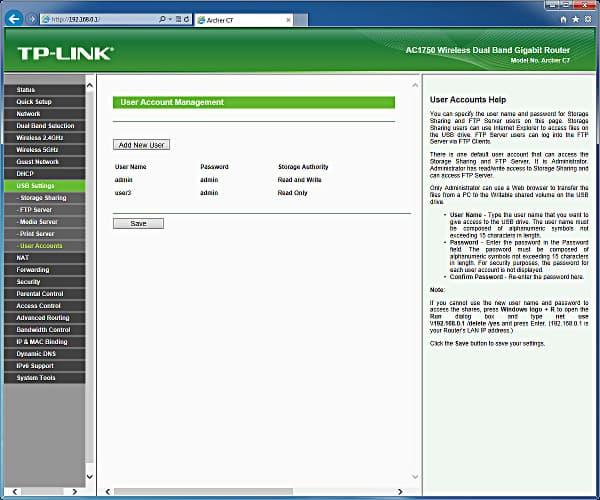Click the sidebar scroll up arrow
The image size is (600, 500).
click(x=90, y=85)
